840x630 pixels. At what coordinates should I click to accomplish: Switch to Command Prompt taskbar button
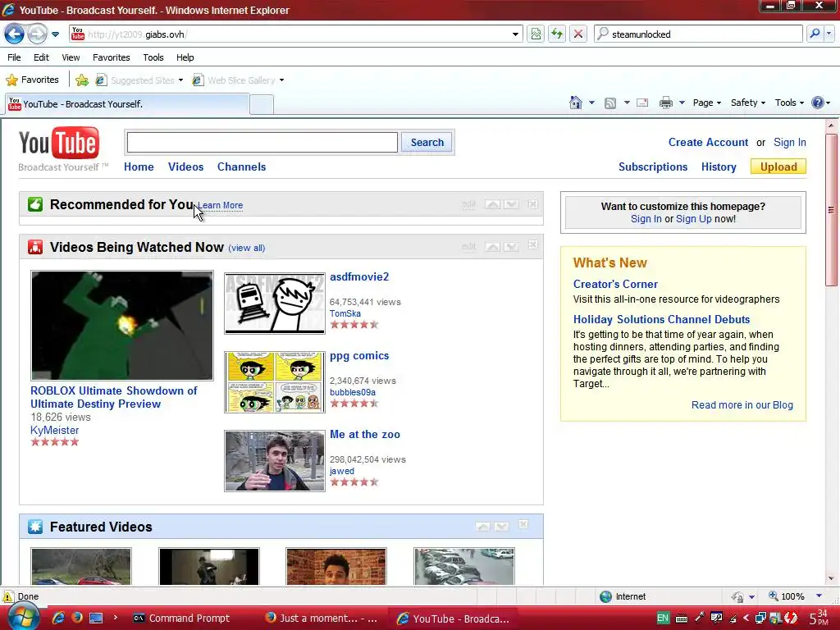tap(182, 619)
